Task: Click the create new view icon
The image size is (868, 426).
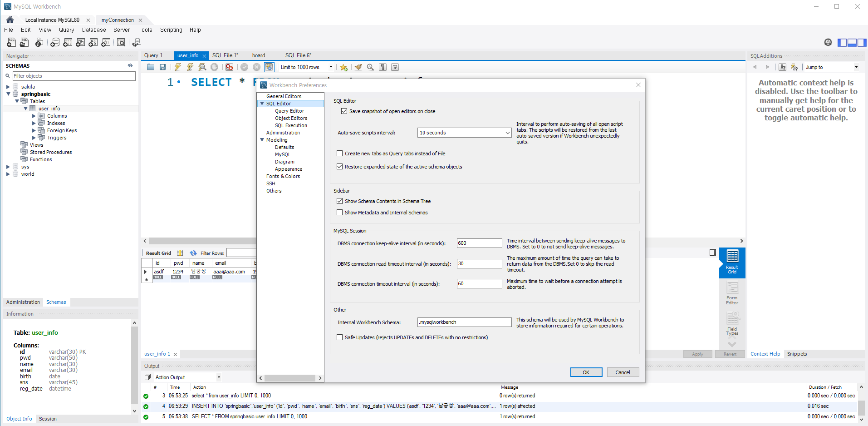Action: (80, 42)
